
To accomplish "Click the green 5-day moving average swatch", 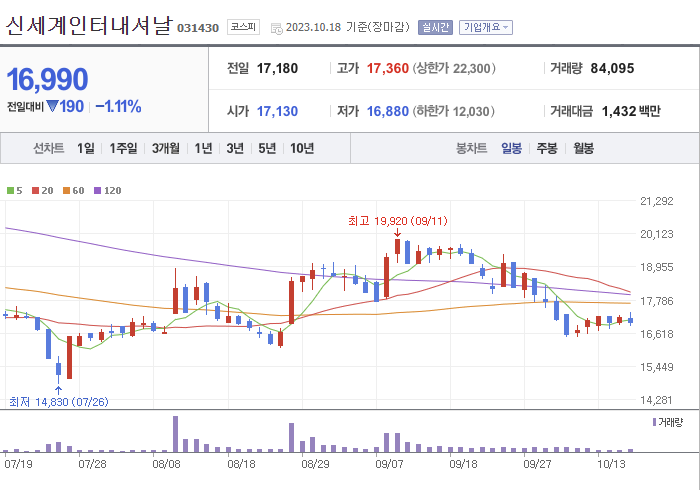I will [x=10, y=191].
